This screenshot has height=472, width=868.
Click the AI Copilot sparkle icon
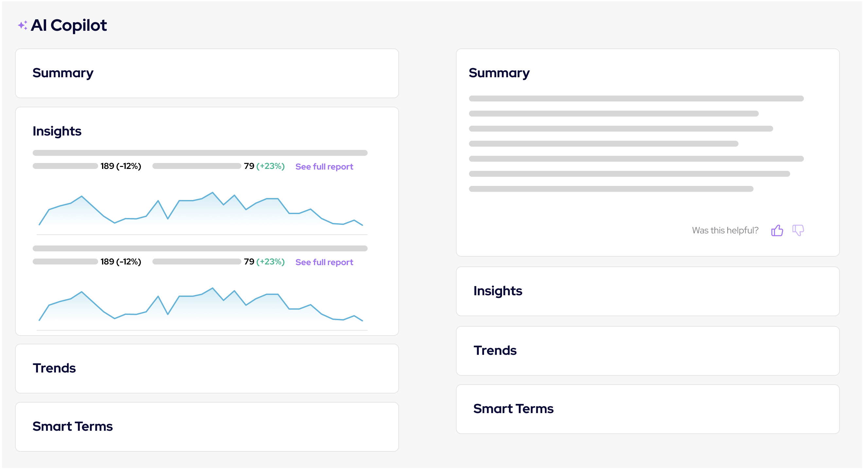pos(23,25)
